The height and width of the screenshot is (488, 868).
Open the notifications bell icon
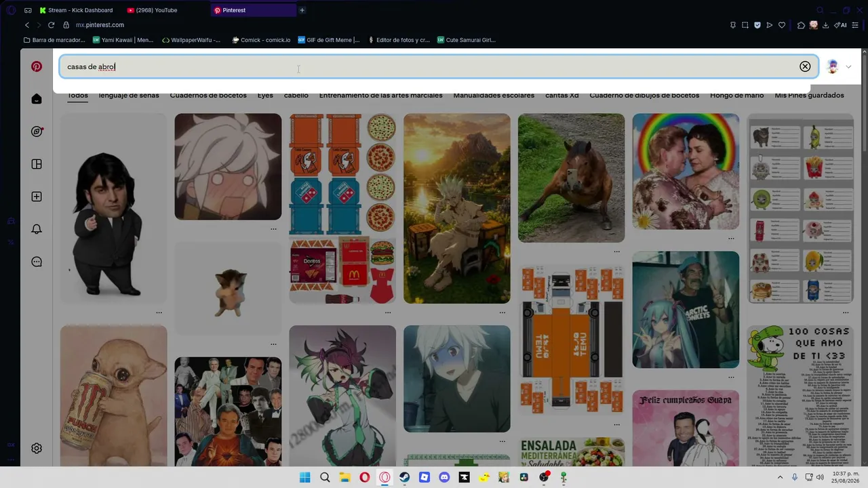[37, 229]
